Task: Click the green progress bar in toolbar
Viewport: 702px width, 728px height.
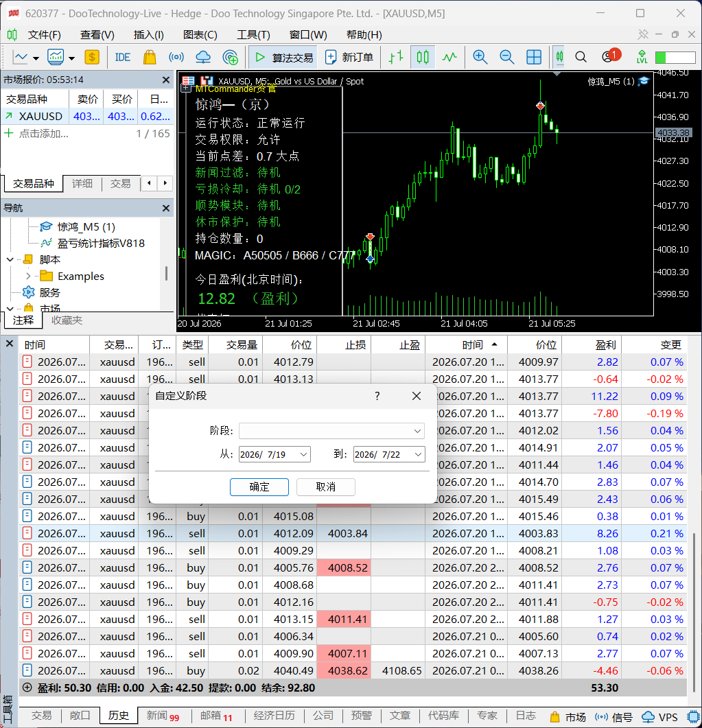Action: click(675, 58)
